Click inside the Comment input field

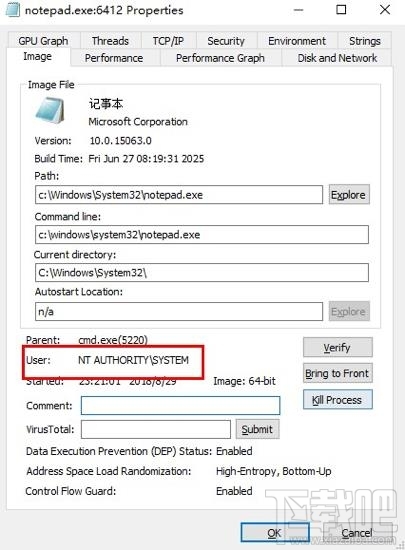pos(181,405)
